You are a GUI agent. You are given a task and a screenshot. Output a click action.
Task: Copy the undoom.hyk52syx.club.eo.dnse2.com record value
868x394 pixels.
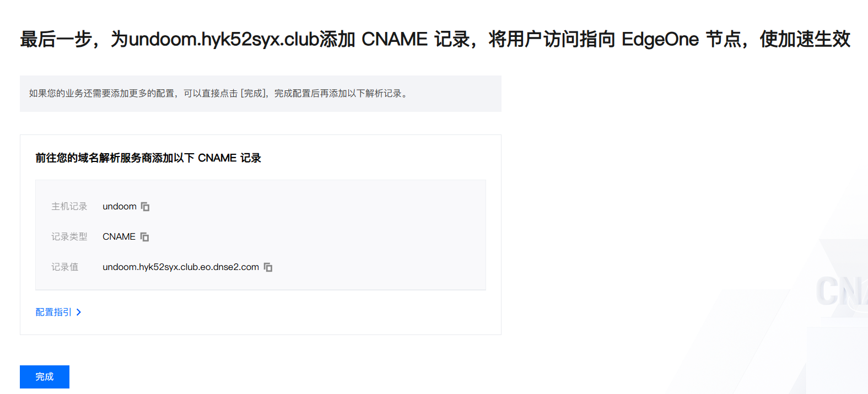click(x=268, y=267)
